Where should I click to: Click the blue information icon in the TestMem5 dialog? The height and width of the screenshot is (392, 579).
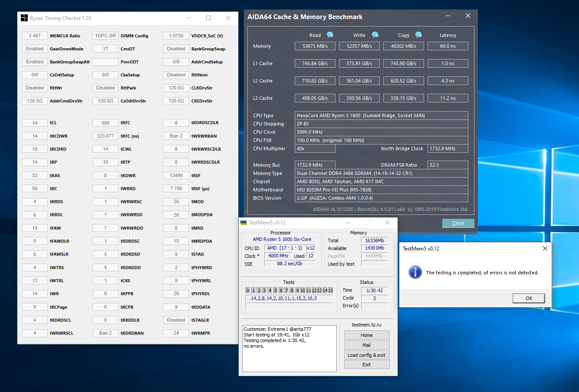point(415,272)
